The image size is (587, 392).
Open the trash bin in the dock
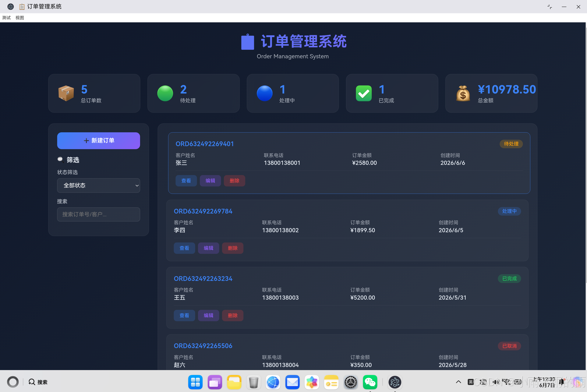click(253, 382)
